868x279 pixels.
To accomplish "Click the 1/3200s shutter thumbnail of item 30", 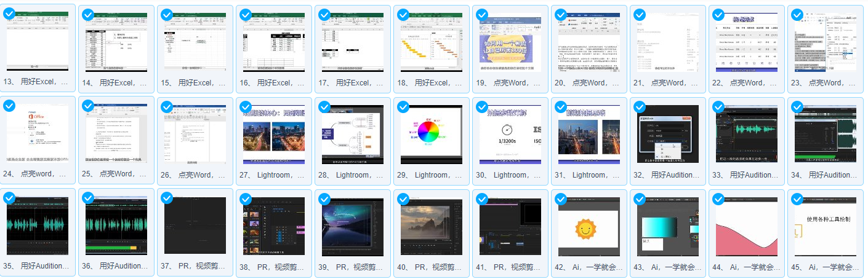I will click(x=510, y=133).
